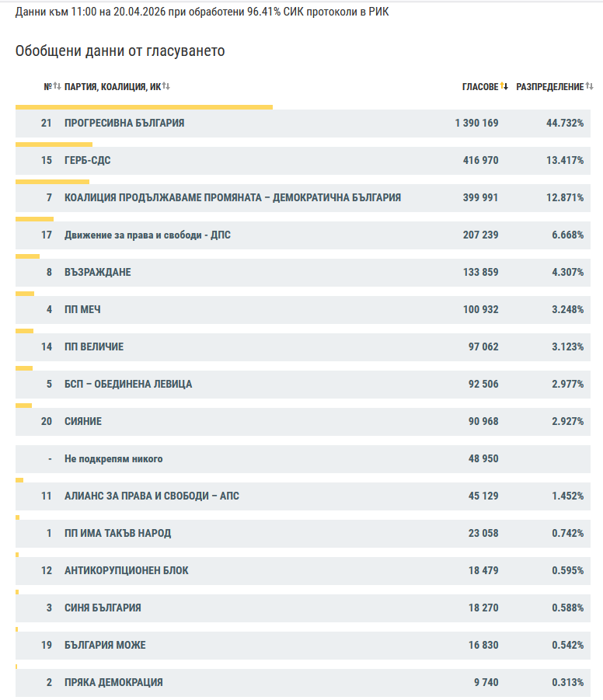This screenshot has height=700, width=603.
Task: Click the 1 390 169 votes value
Action: click(x=476, y=123)
